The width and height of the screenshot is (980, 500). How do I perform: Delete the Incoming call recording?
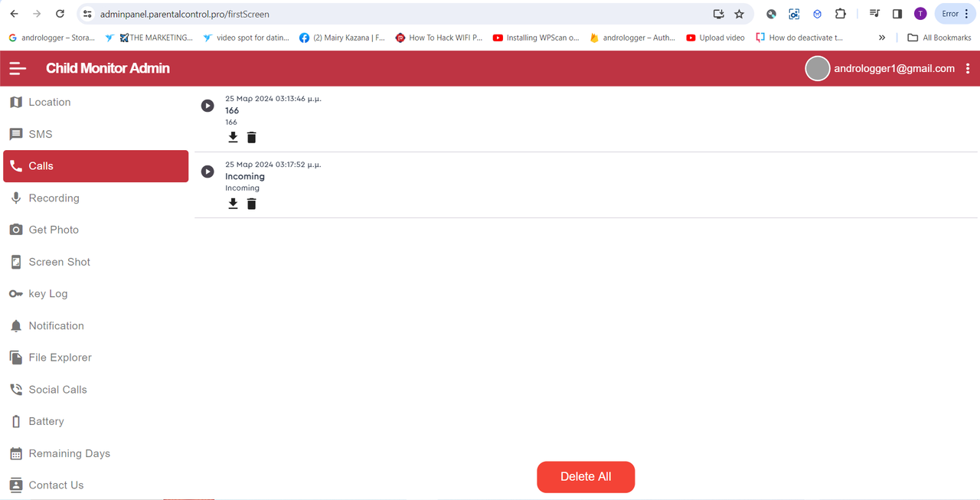[251, 204]
